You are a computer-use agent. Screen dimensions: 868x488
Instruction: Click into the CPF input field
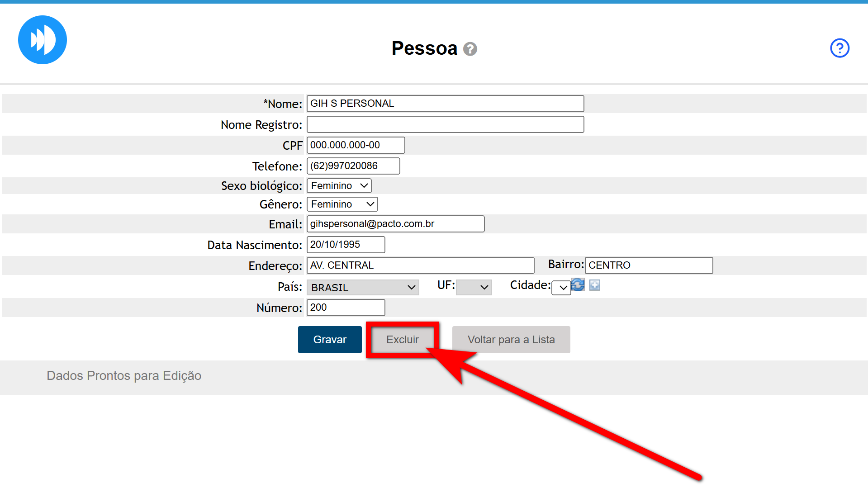click(356, 145)
